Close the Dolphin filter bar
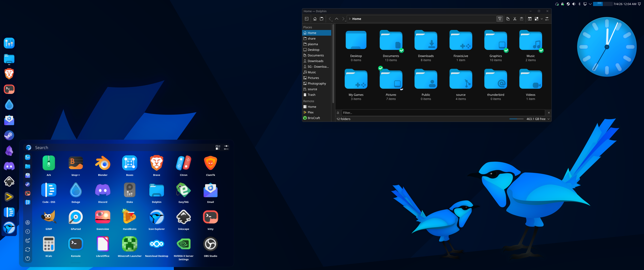Screen dimensions: 644x270 point(549,113)
